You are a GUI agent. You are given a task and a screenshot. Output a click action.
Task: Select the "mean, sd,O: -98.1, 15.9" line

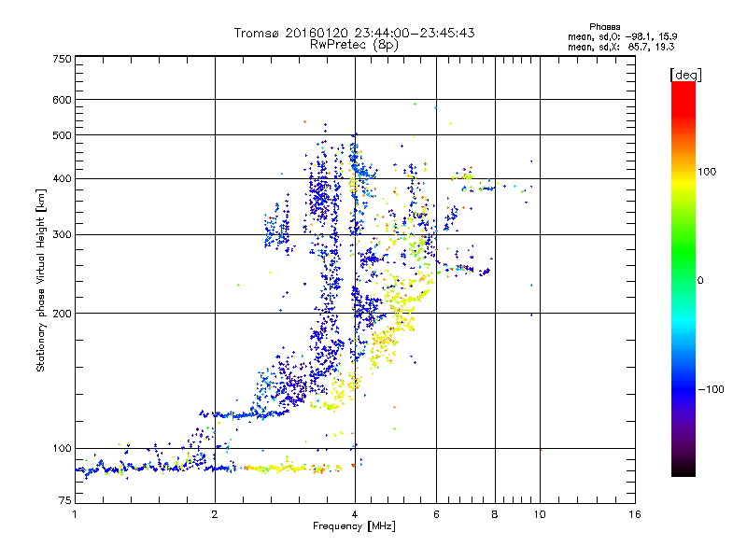622,36
